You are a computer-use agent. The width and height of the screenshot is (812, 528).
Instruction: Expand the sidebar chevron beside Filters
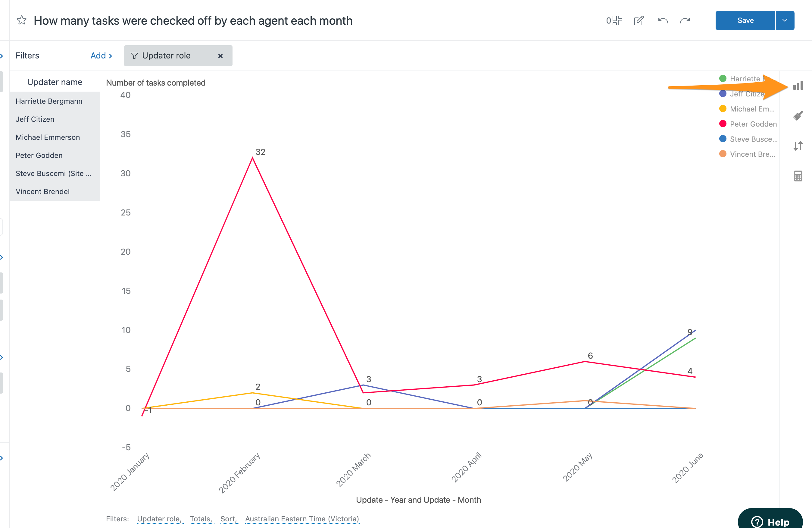click(2, 56)
